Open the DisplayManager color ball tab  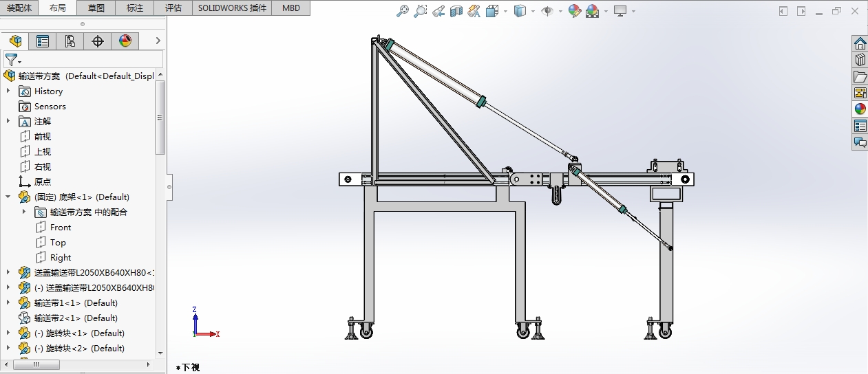(x=125, y=41)
